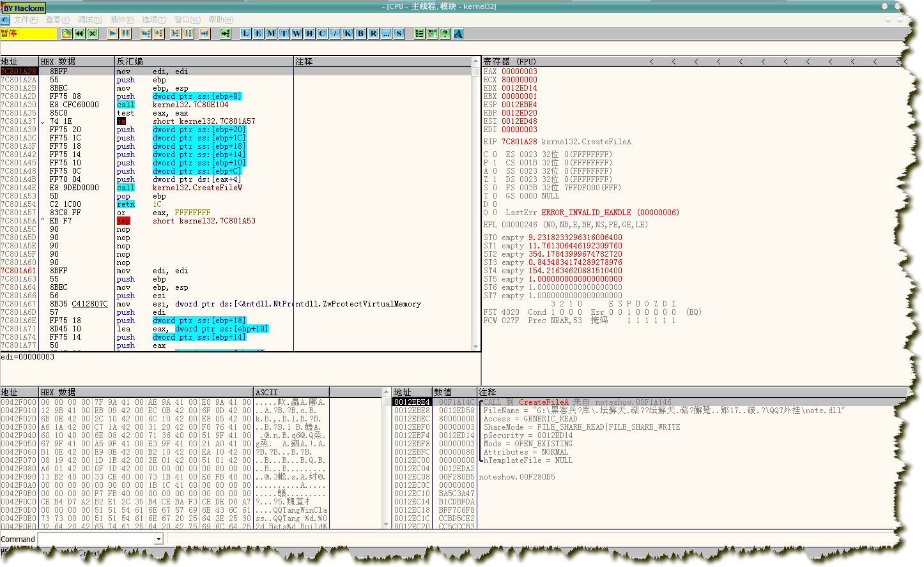
Task: Open the Handles window with H button
Action: click(310, 33)
